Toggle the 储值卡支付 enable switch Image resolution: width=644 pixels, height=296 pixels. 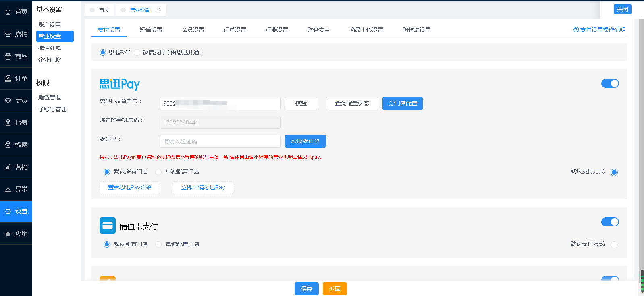[610, 222]
